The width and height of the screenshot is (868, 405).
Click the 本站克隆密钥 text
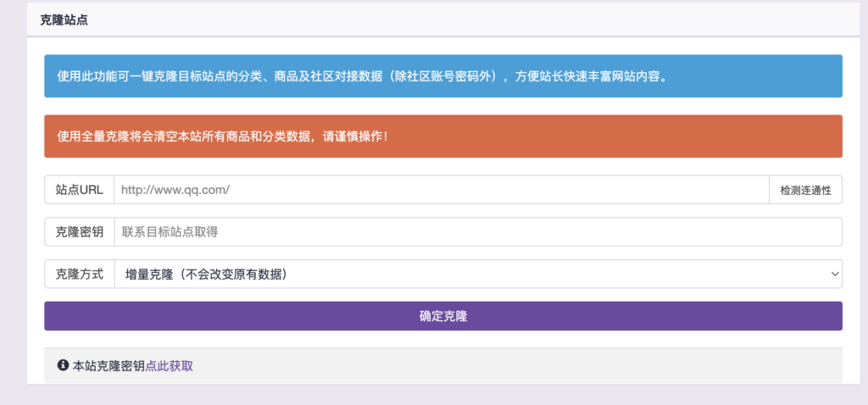(x=108, y=366)
